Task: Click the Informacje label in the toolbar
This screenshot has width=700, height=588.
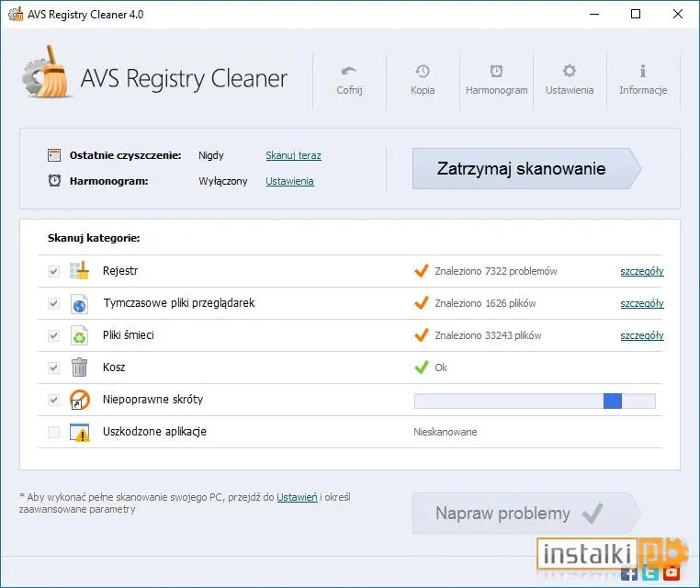Action: (x=643, y=90)
